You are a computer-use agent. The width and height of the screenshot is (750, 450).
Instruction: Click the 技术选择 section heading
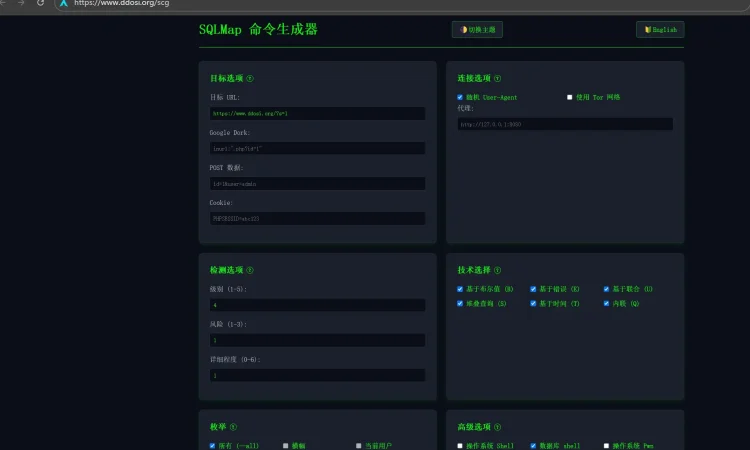click(474, 270)
